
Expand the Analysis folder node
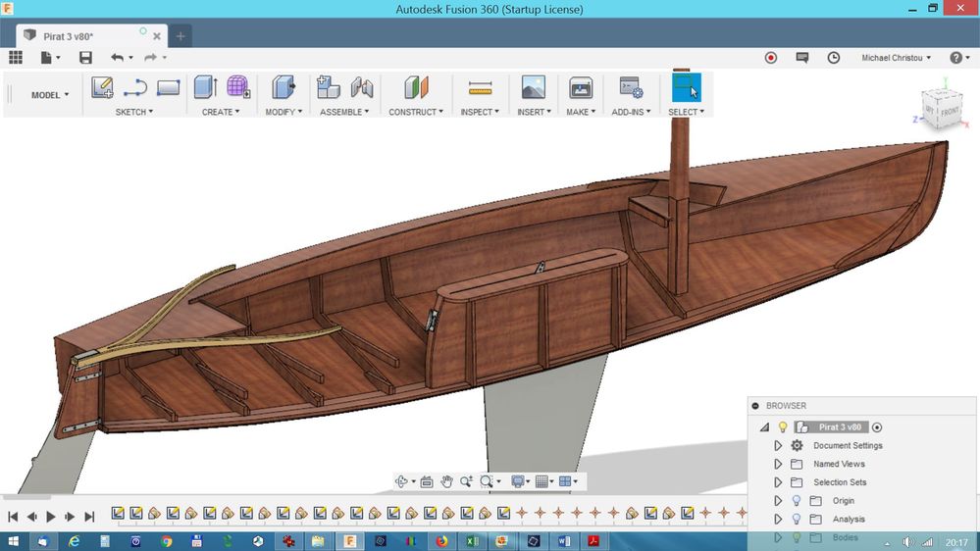pyautogui.click(x=778, y=520)
